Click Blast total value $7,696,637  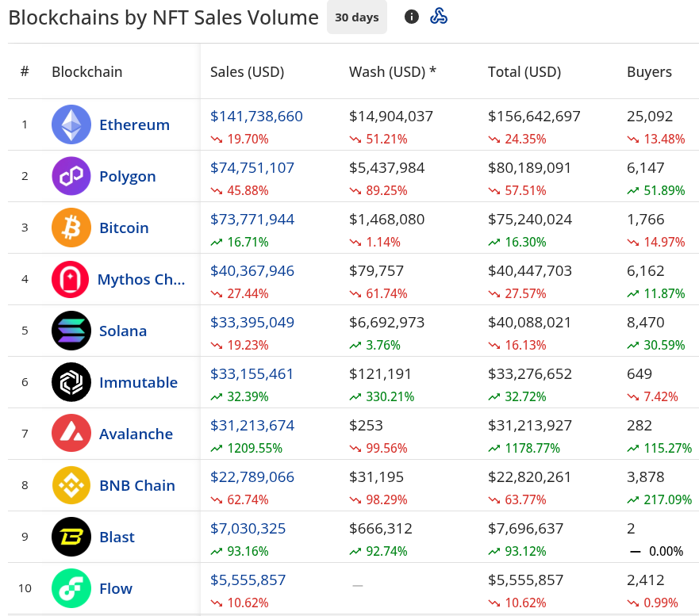click(525, 528)
